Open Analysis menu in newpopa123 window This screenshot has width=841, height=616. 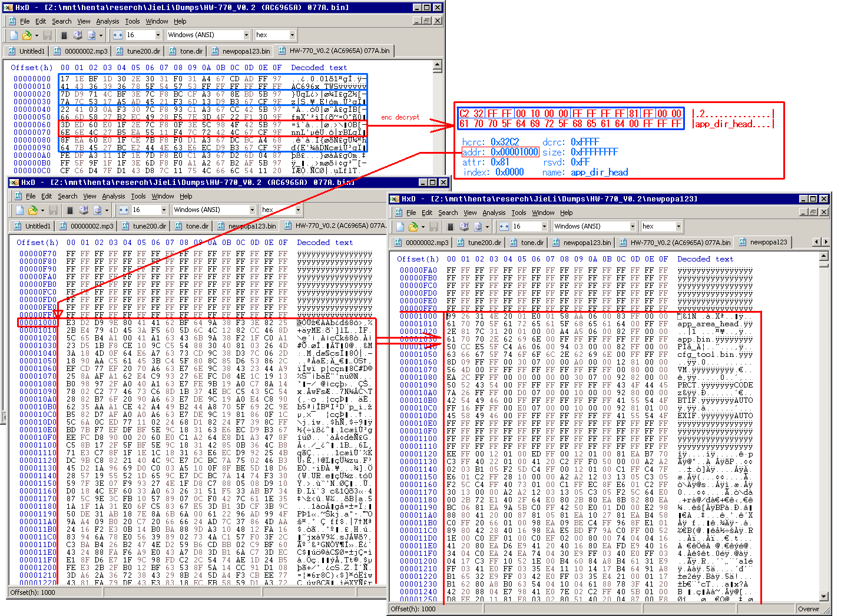(x=494, y=213)
